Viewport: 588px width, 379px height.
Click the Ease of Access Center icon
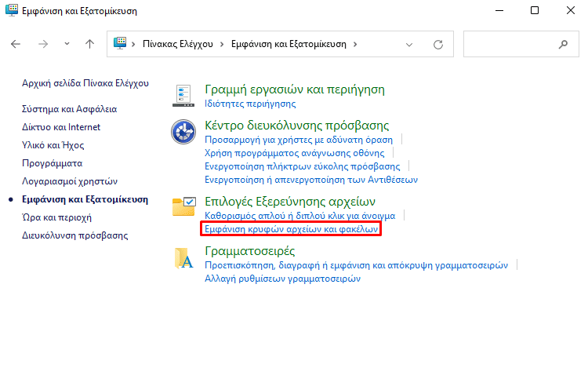183,132
